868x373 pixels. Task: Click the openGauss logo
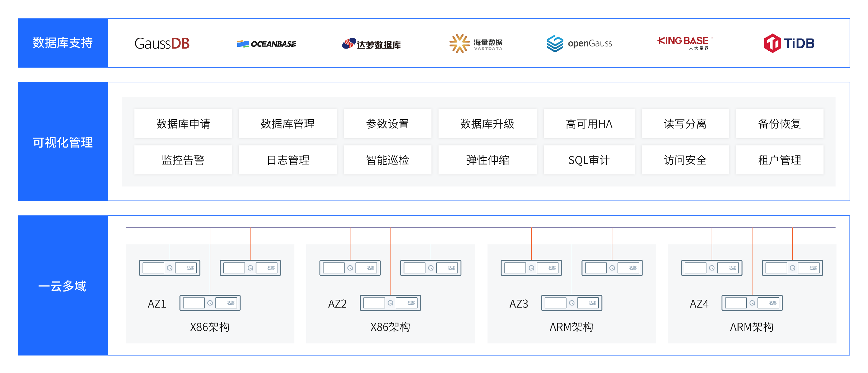click(x=580, y=43)
